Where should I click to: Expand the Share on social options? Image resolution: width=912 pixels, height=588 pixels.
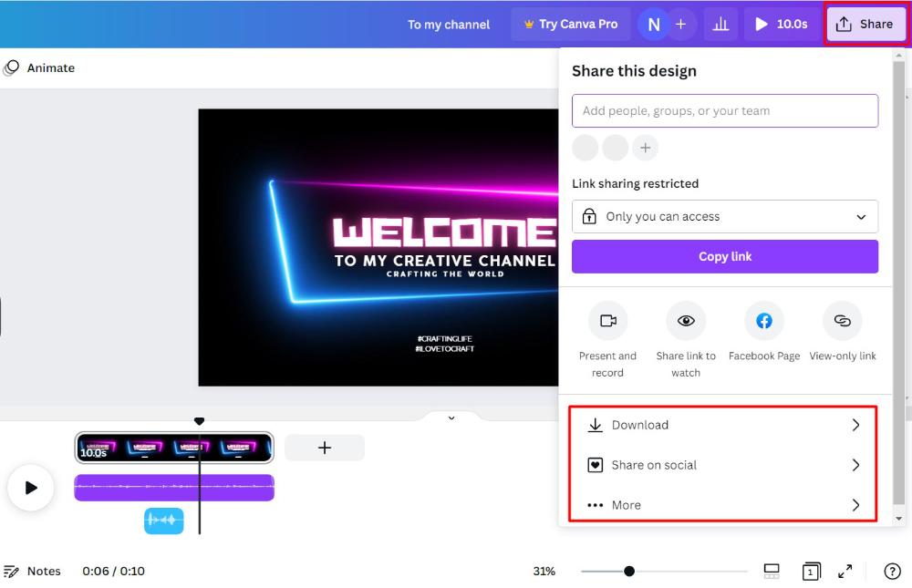point(723,465)
